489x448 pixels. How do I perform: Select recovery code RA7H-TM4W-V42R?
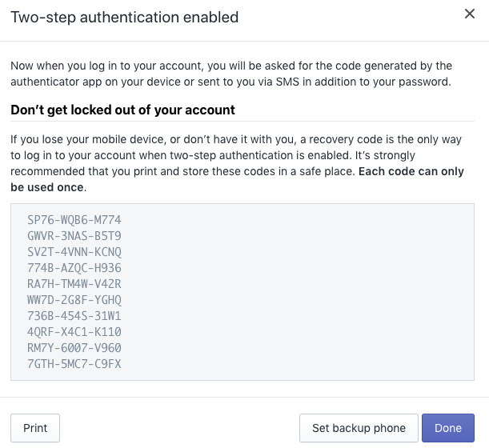pyautogui.click(x=74, y=284)
